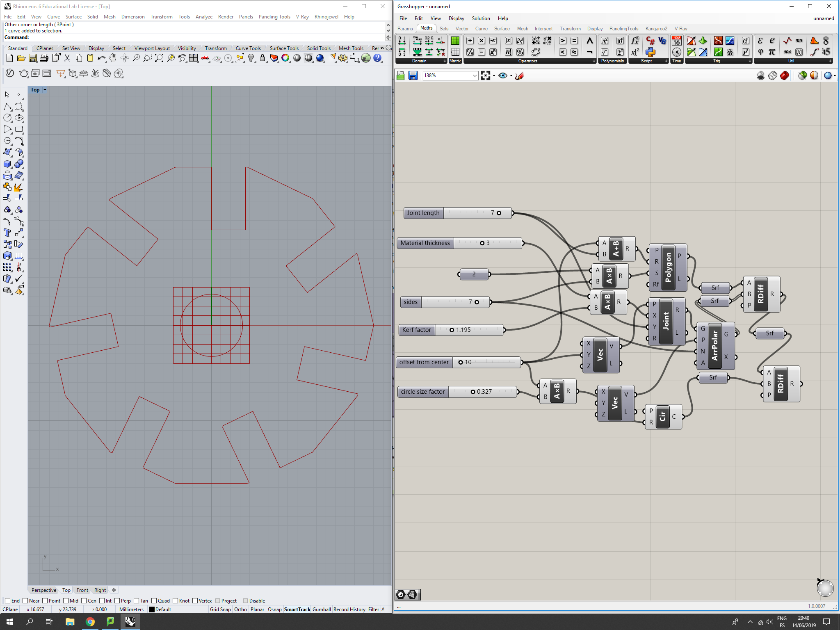Viewport: 840px width, 630px height.
Task: Enable the End osnap checkbox
Action: click(7, 601)
